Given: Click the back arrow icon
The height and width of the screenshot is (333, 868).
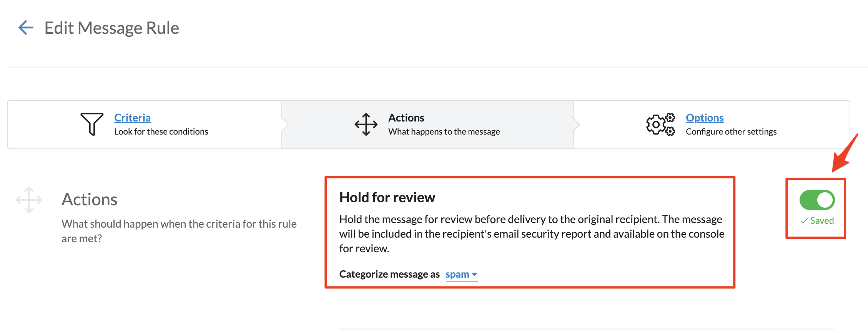Looking at the screenshot, I should (26, 28).
